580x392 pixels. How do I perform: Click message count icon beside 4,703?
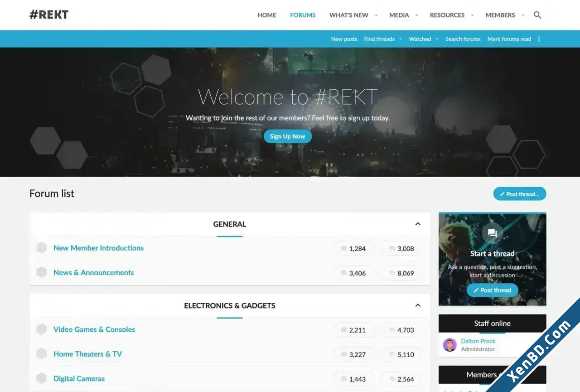pyautogui.click(x=392, y=330)
